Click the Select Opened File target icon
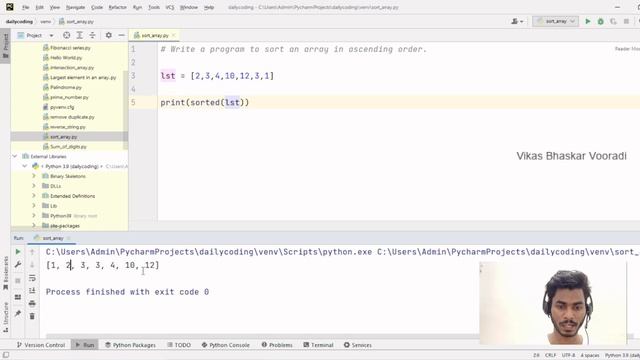 point(67,36)
